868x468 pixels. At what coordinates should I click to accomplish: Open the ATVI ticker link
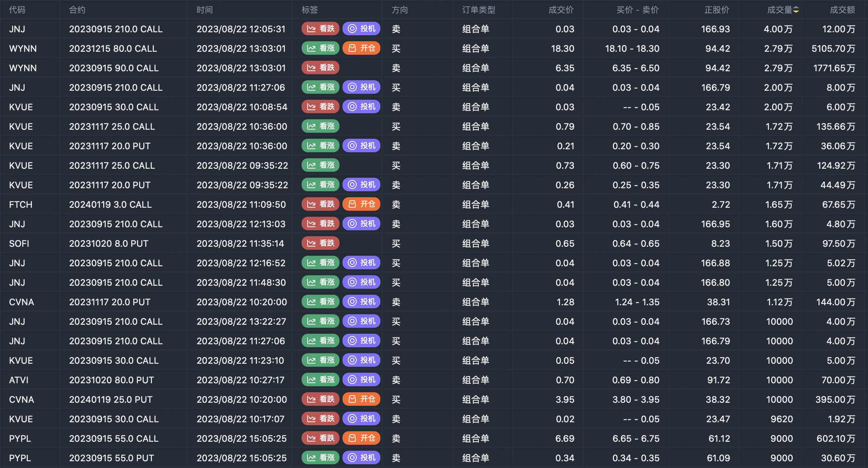(x=19, y=380)
